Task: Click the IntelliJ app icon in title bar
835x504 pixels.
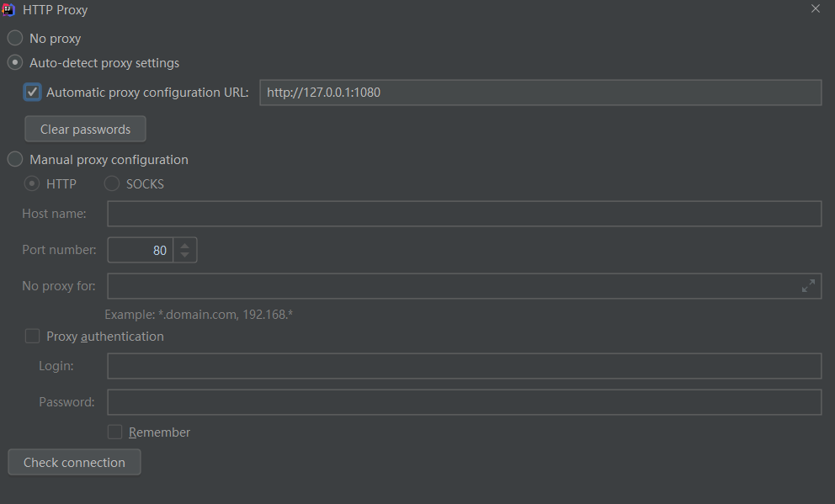Action: [9, 10]
